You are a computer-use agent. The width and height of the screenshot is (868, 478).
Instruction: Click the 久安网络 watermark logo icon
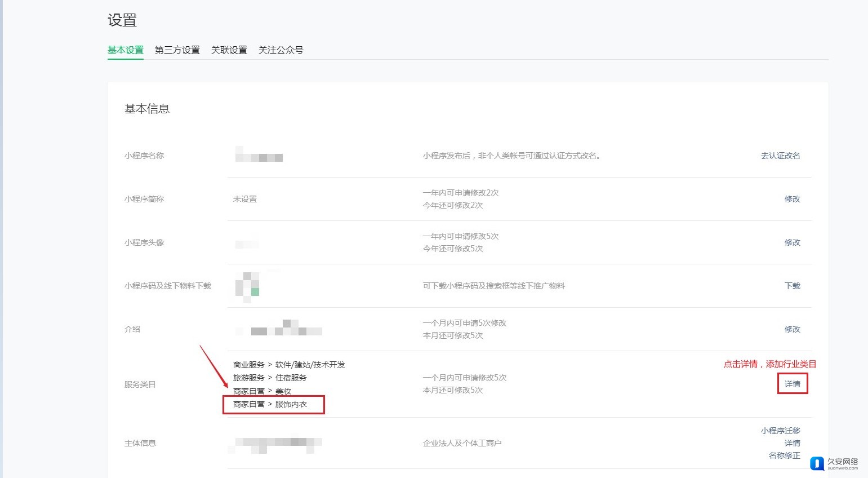coord(817,463)
